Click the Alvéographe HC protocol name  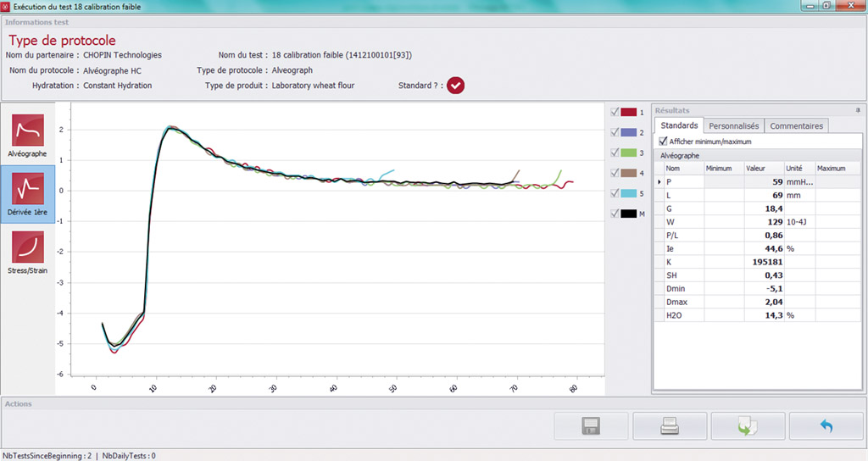(112, 71)
